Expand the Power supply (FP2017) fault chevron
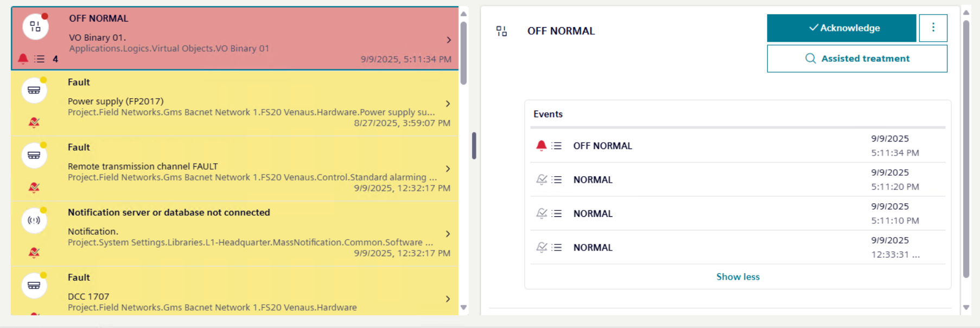Viewport: 980px width, 328px height. pyautogui.click(x=448, y=104)
